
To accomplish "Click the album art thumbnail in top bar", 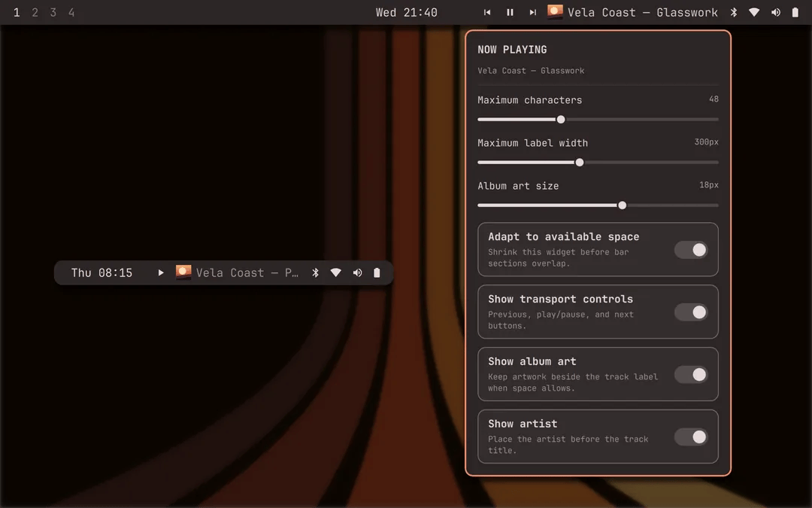I will (555, 12).
